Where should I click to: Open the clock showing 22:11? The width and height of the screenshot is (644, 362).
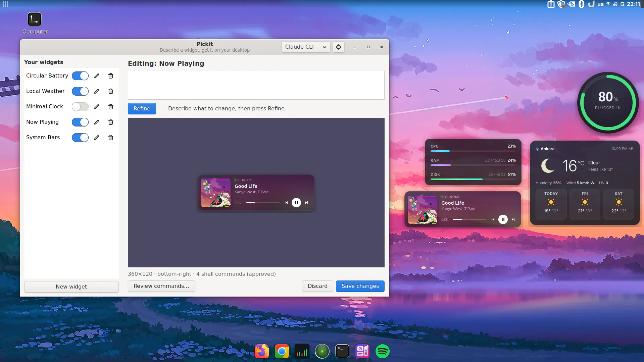(x=633, y=4)
